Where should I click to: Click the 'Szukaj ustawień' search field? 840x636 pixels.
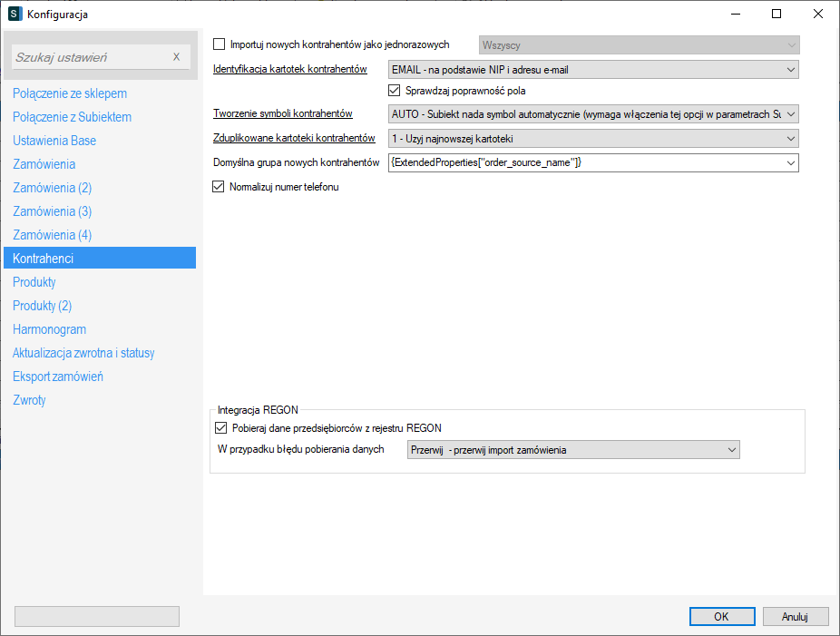tap(91, 57)
